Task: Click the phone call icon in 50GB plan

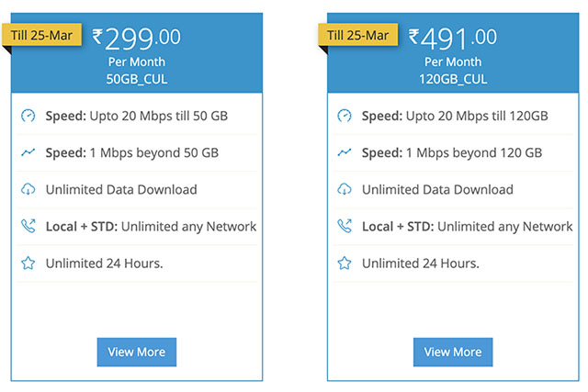Action: click(x=28, y=226)
